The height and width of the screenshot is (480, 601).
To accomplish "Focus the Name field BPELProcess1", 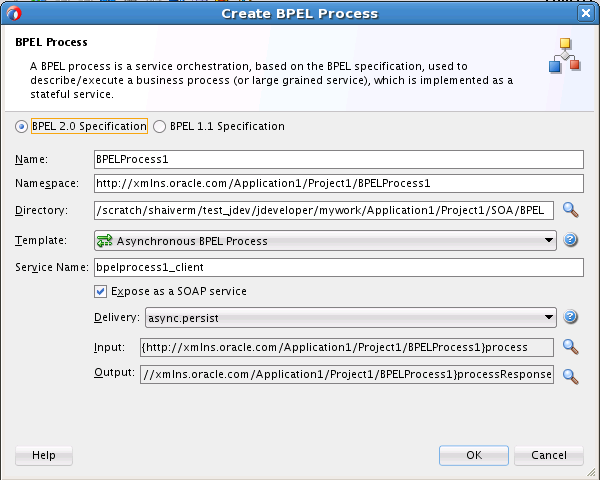I will coord(339,159).
